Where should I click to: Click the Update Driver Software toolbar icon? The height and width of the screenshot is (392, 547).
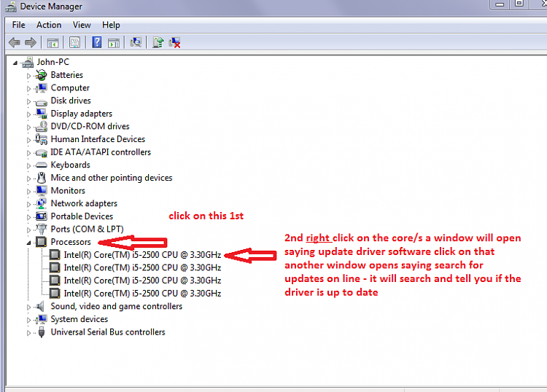click(158, 42)
